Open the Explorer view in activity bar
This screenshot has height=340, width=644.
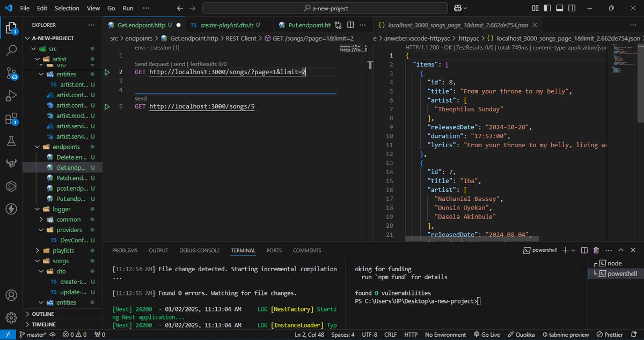coord(11,28)
